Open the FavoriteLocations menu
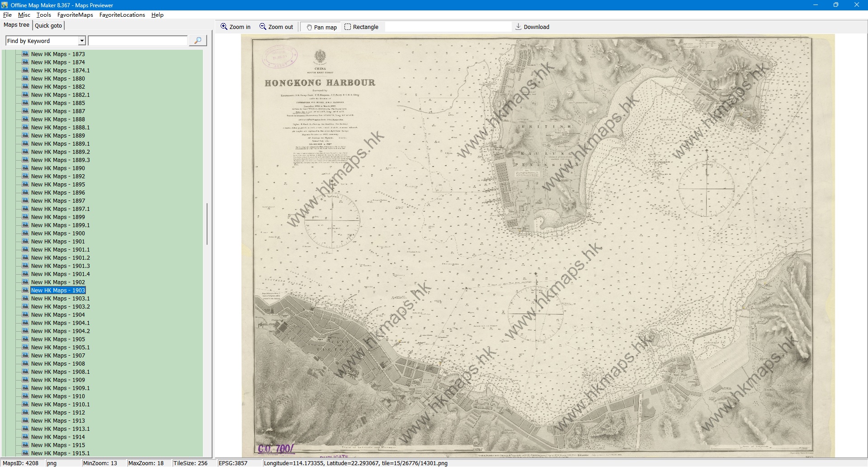 [x=122, y=15]
